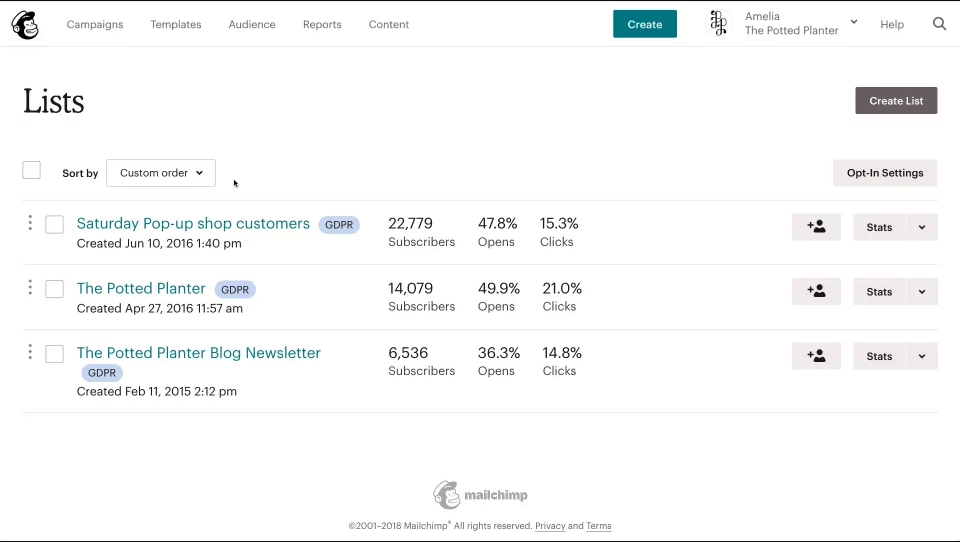
Task: Expand the Amelia account menu chevron
Action: pos(853,22)
